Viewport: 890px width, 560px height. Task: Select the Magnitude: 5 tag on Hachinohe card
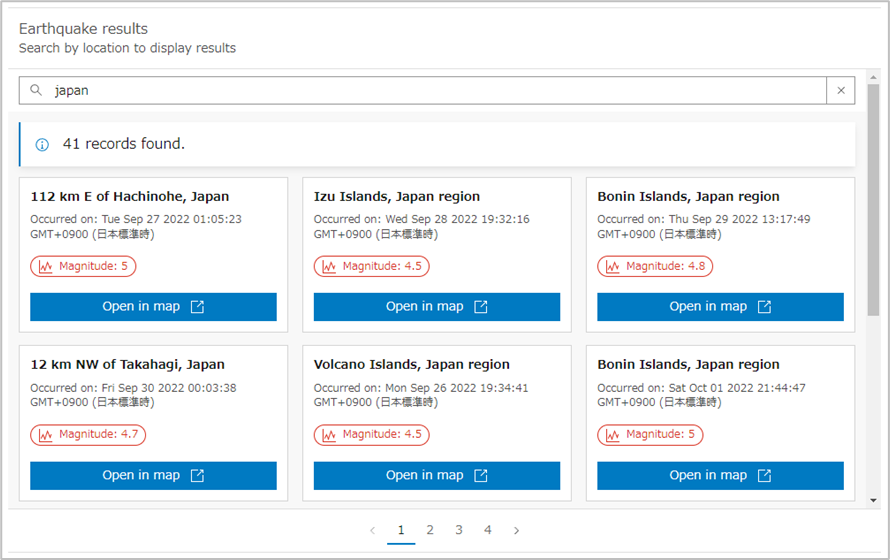tap(83, 266)
